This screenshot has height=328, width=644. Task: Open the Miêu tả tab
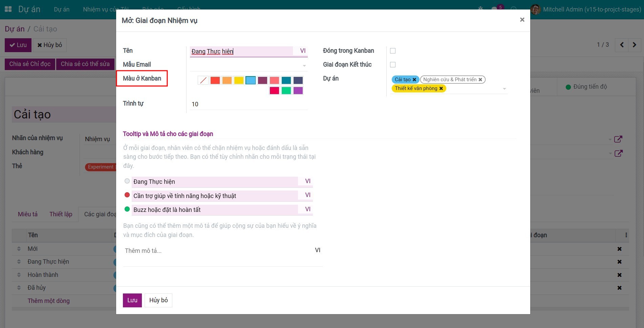[28, 214]
